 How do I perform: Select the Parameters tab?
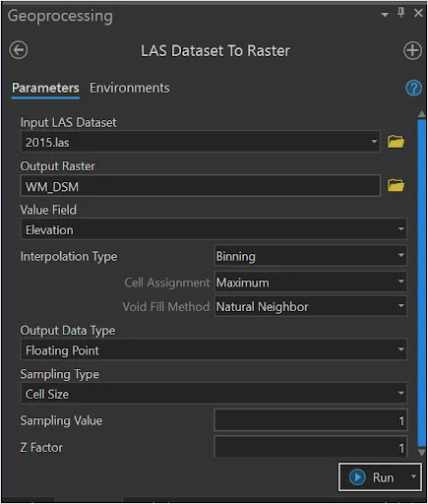click(45, 88)
